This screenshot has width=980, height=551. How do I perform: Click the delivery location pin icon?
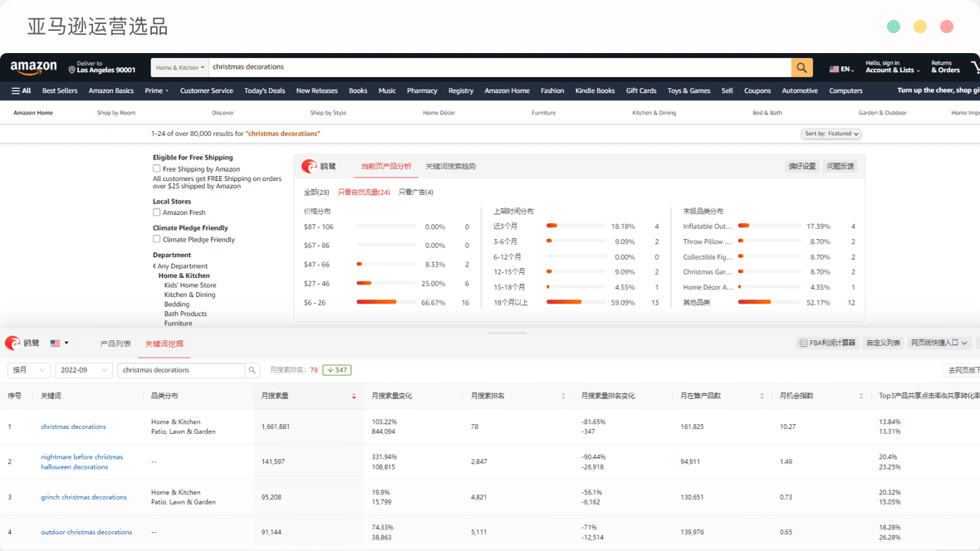coord(71,70)
